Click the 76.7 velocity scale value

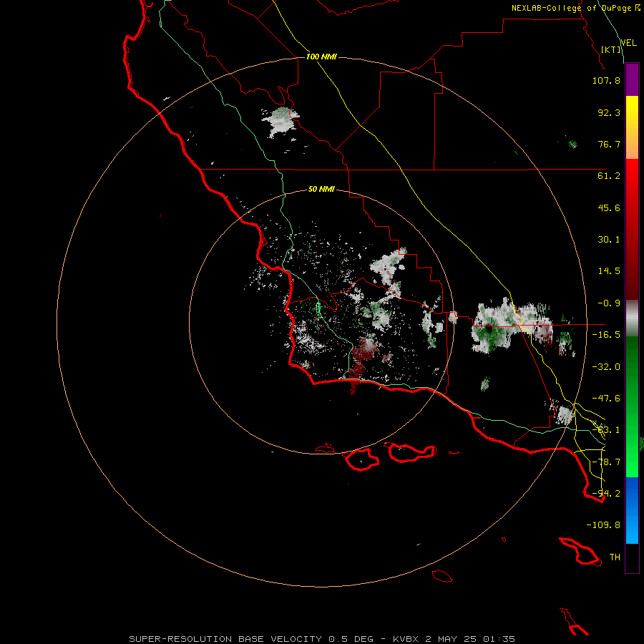609,144
